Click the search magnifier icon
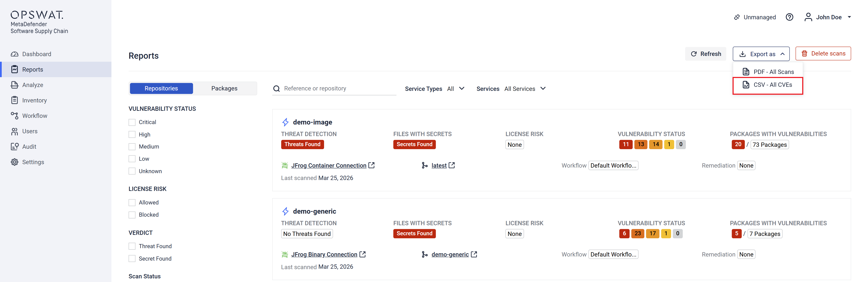This screenshot has width=868, height=282. pyautogui.click(x=277, y=89)
